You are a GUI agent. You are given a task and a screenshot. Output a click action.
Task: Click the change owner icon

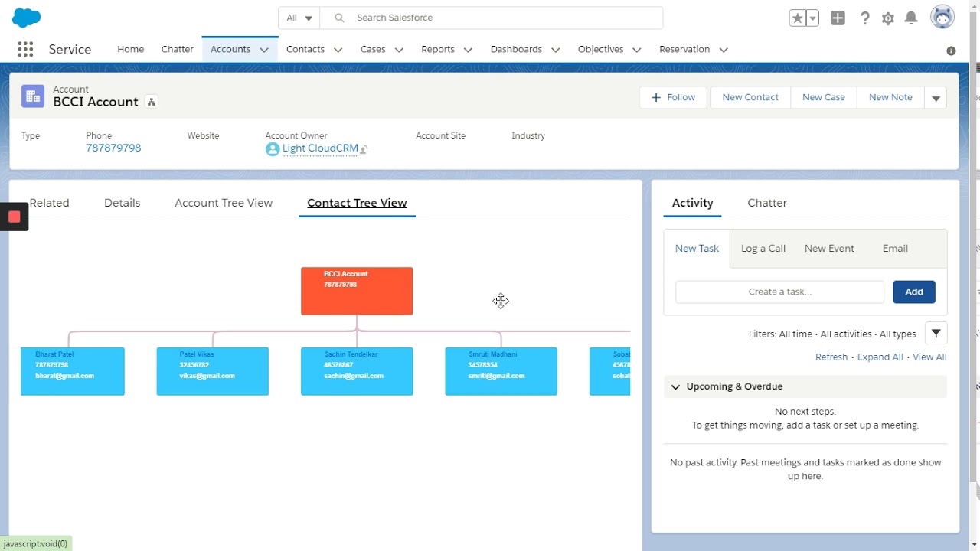(x=364, y=149)
